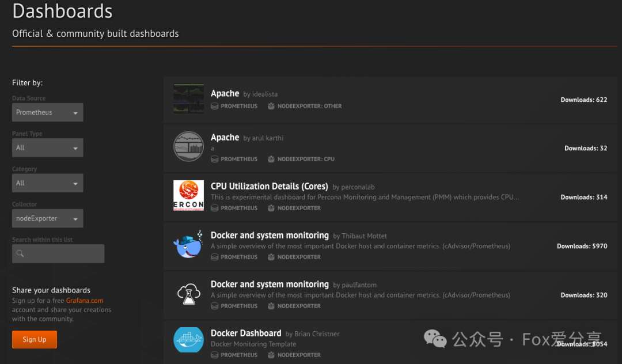This screenshot has height=364, width=622.
Task: Click the Percona experimental dashboard description text
Action: click(365, 197)
